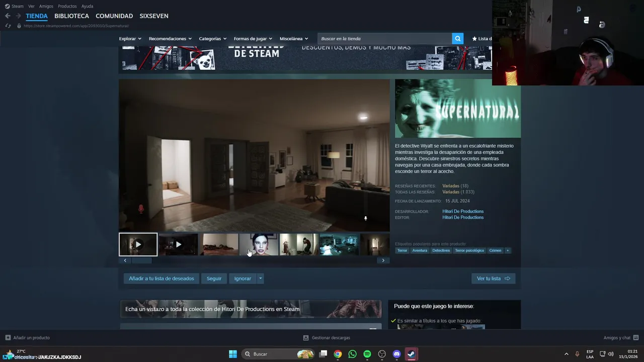Reload the page with the refresh icon
The height and width of the screenshot is (362, 644).
point(8,26)
